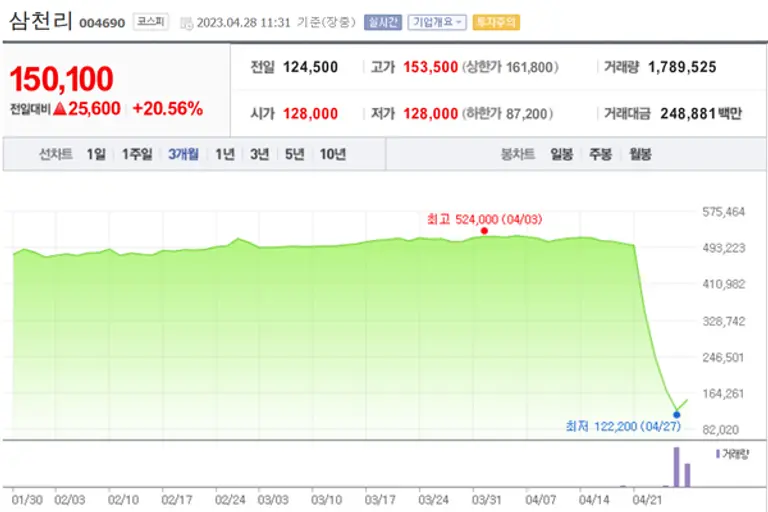768x512 pixels.
Task: Show the 1년 line chart
Action: pos(225,154)
